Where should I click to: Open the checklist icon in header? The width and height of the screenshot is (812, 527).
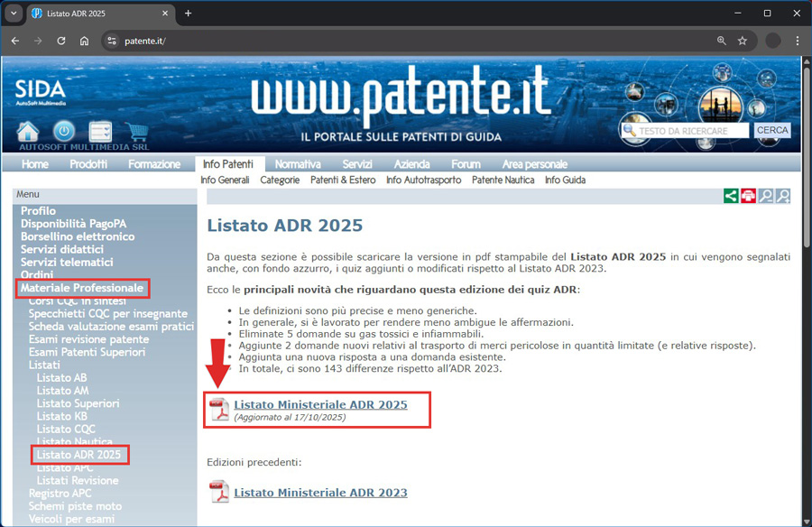point(99,132)
